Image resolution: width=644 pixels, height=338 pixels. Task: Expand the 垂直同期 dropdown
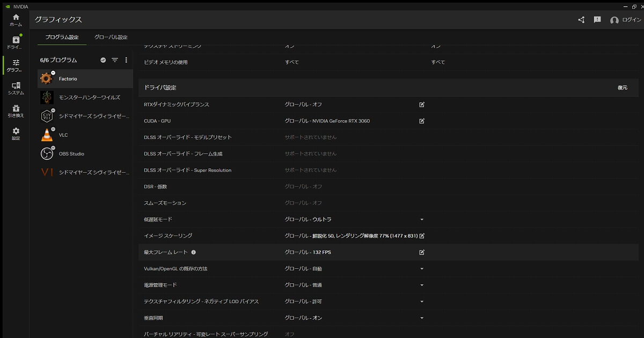422,318
